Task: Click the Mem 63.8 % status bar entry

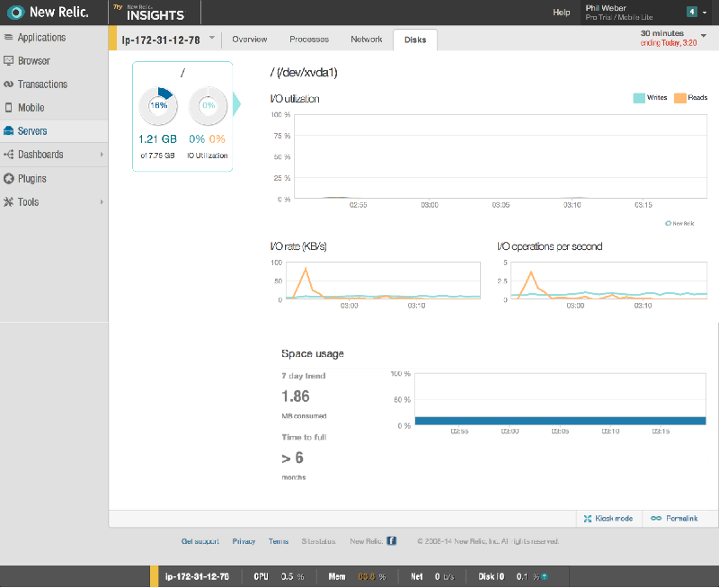Action: click(x=357, y=576)
